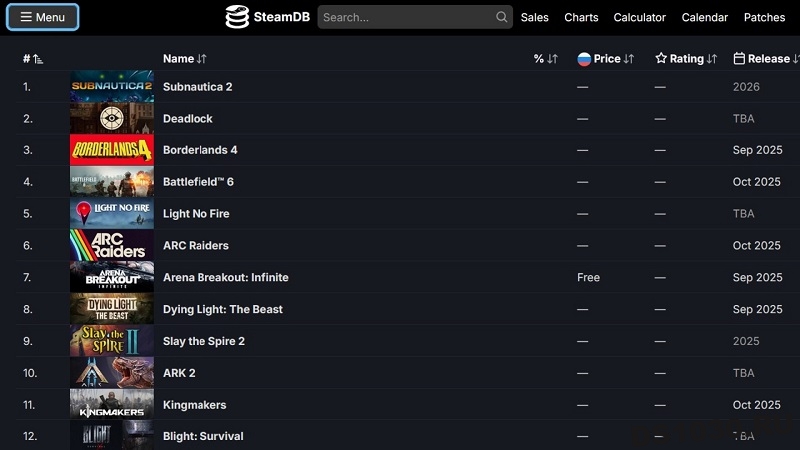The height and width of the screenshot is (450, 800).
Task: Click the ARC Raiders thumbnail image
Action: click(111, 245)
